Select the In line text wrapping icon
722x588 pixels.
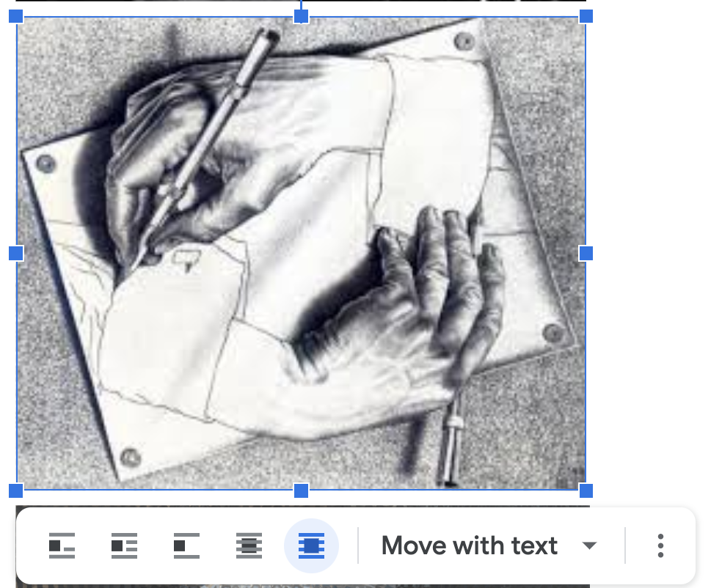[x=62, y=546]
